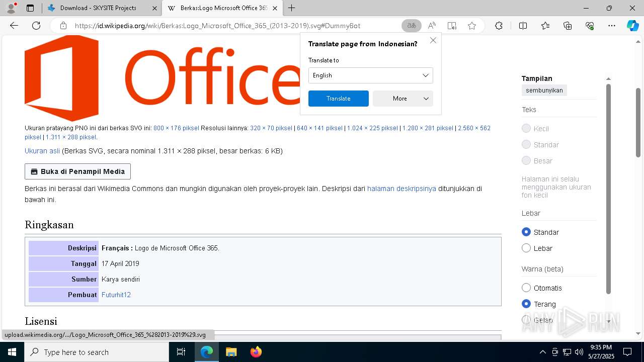
Task: Close the SKYSITE Projects tab
Action: [x=154, y=8]
